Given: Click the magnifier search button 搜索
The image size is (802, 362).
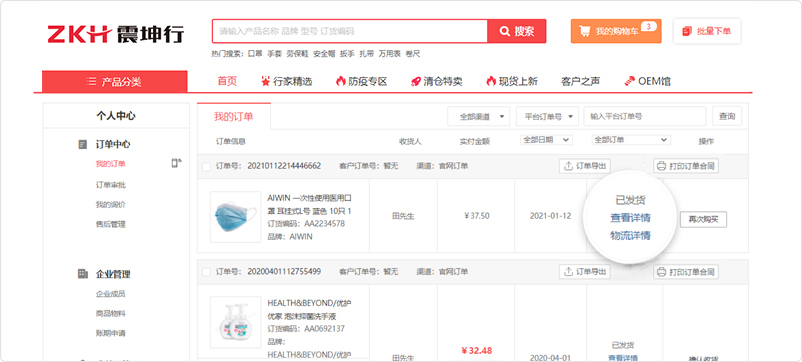Looking at the screenshot, I should [x=517, y=31].
